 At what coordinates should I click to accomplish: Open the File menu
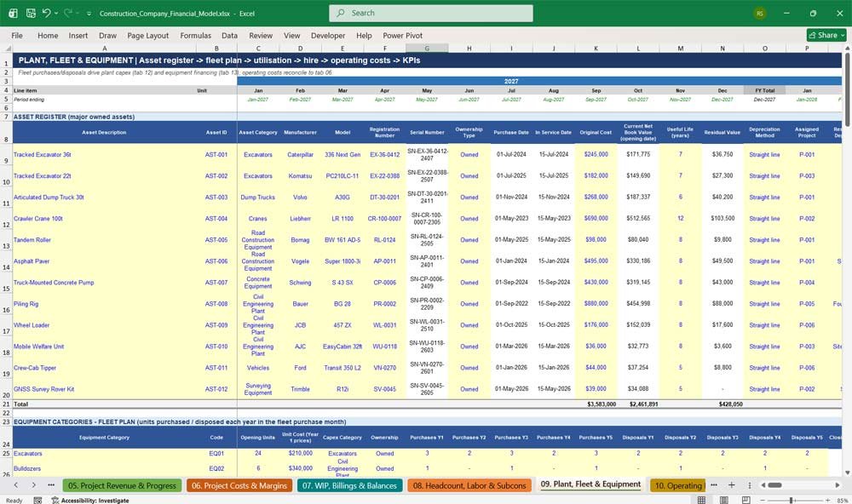(17, 35)
